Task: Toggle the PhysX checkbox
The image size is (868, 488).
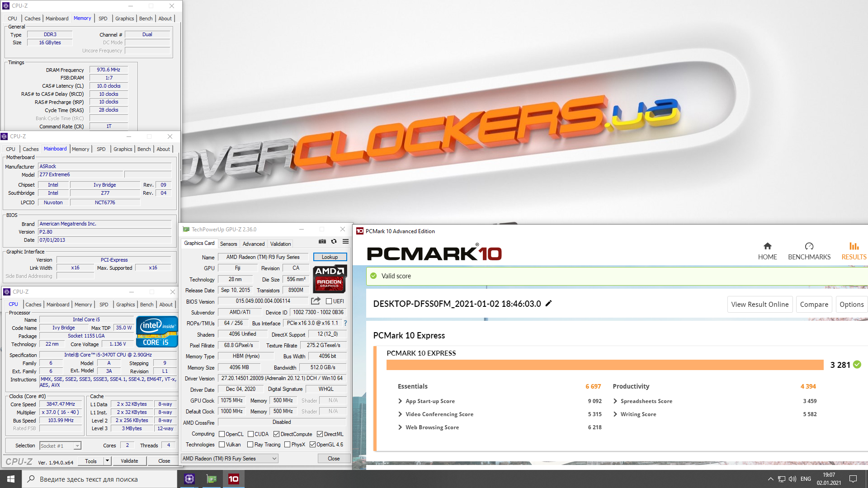Action: [288, 445]
